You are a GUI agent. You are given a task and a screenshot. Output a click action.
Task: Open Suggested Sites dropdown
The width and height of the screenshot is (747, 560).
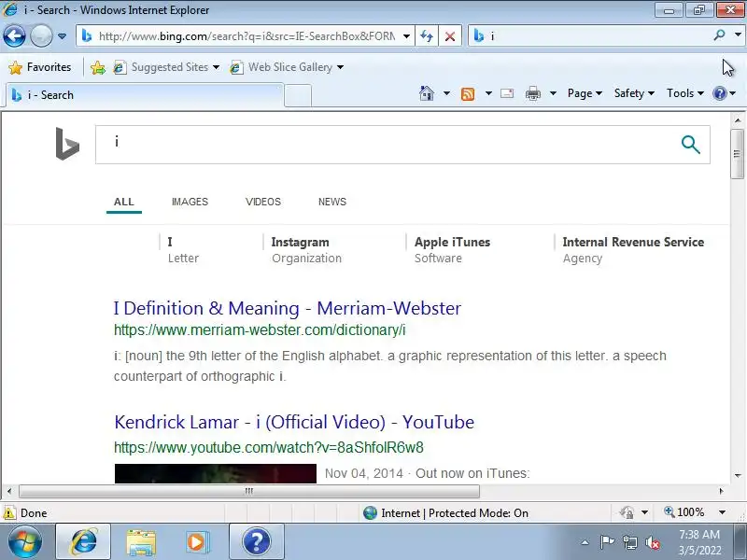(166, 67)
